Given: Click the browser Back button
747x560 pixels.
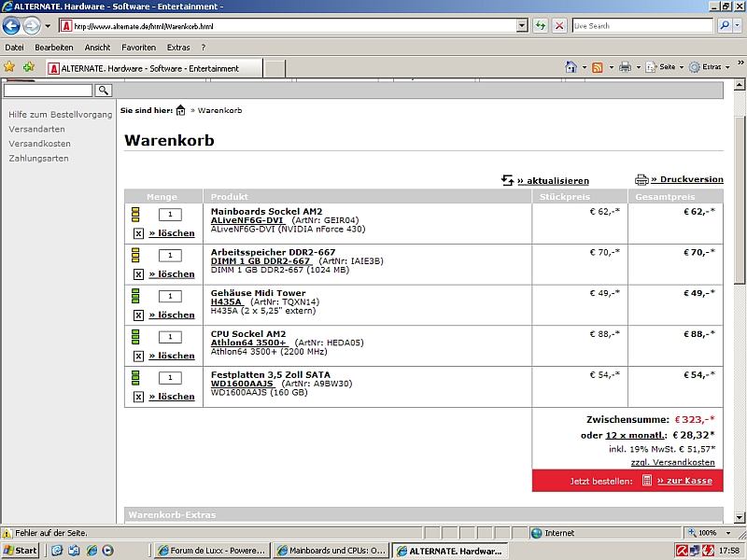Looking at the screenshot, I should pyautogui.click(x=11, y=26).
